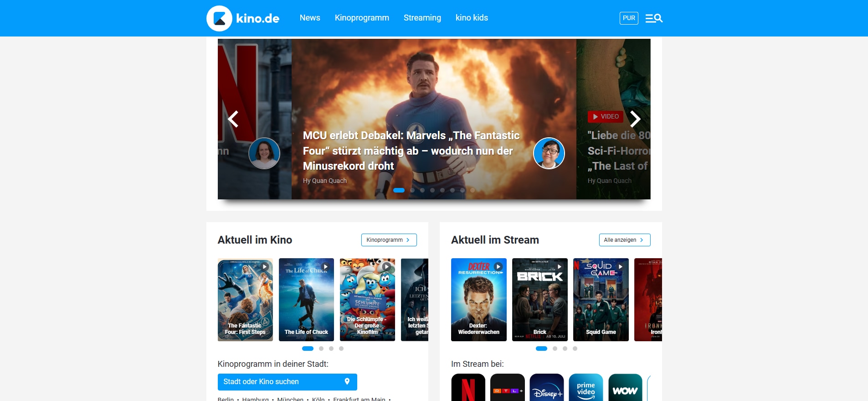The image size is (868, 401).
Task: Open The Life of Chuck poster
Action: tap(306, 300)
